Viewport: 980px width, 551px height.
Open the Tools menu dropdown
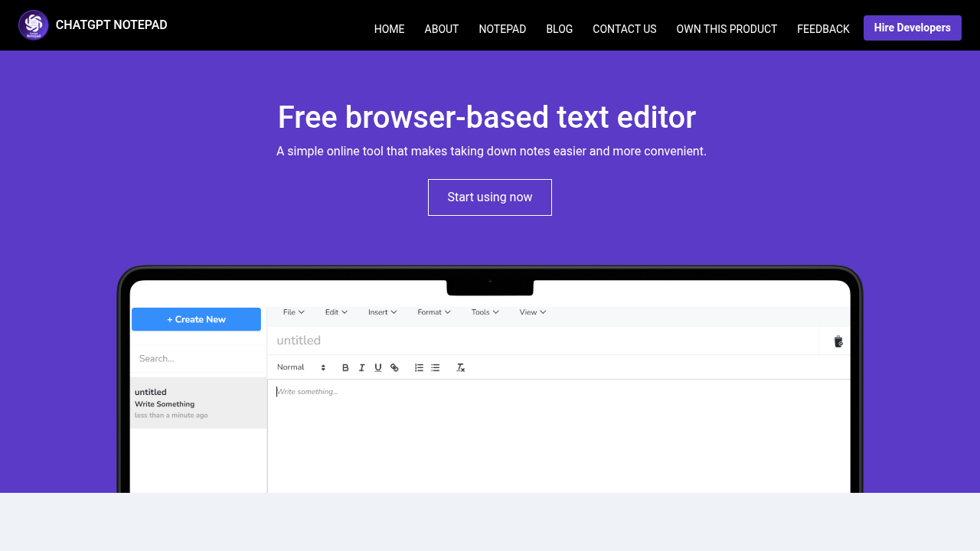[485, 312]
